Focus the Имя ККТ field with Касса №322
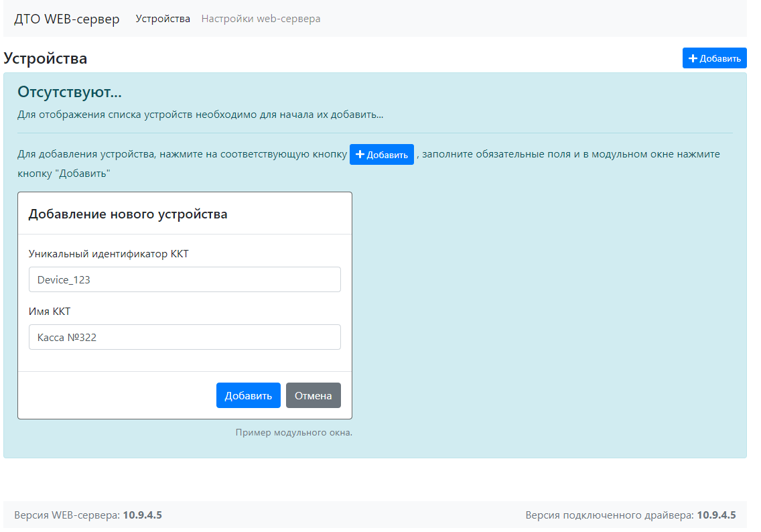 [x=184, y=337]
